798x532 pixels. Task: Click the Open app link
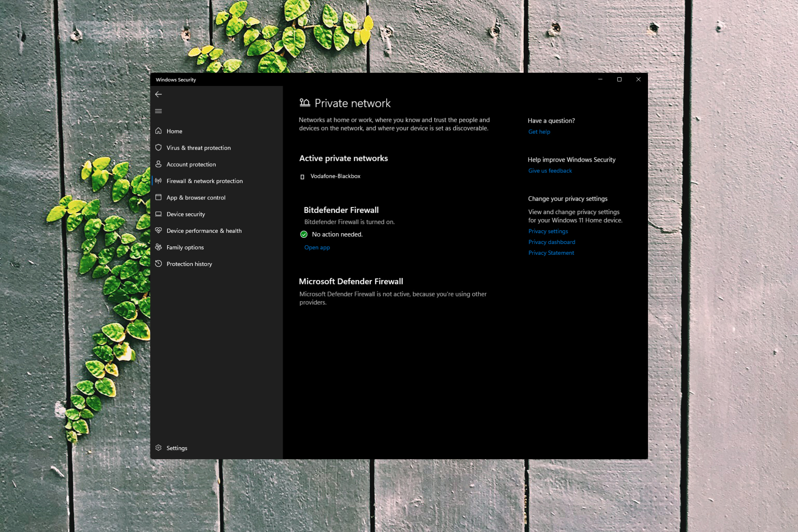click(317, 247)
